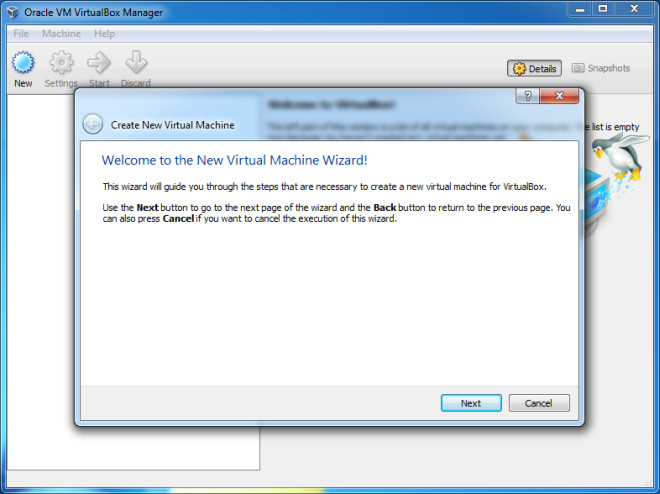Click the Start arrow toolbar icon
The height and width of the screenshot is (494, 660).
pos(99,63)
